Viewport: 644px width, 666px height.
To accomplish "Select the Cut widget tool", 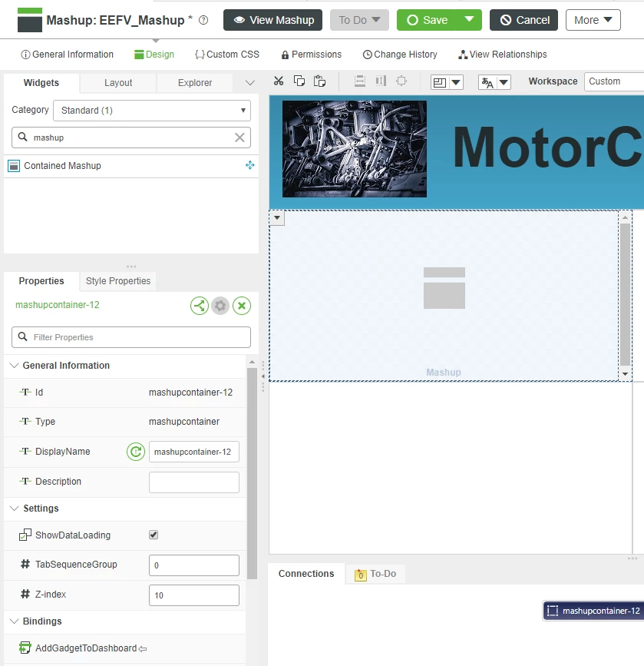I will (279, 80).
